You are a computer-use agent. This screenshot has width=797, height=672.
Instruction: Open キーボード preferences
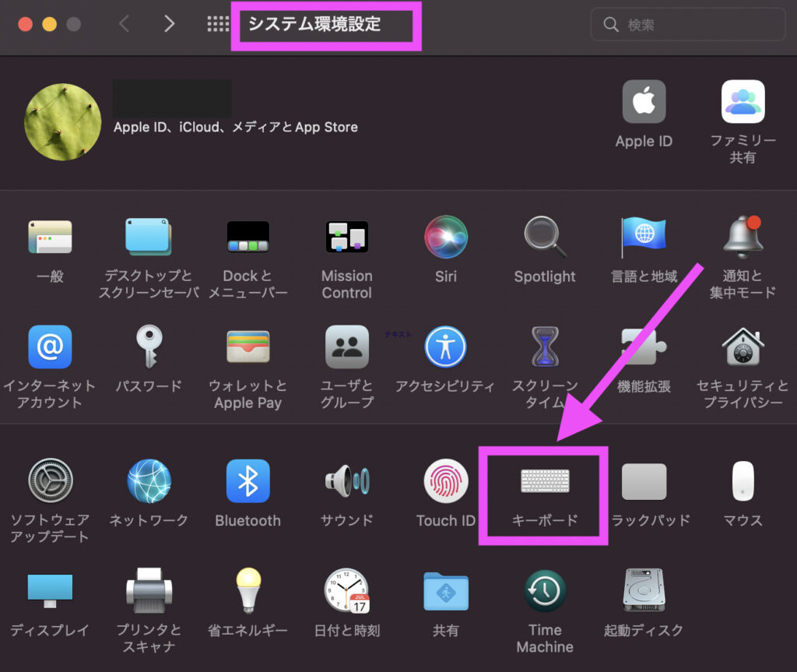click(545, 481)
